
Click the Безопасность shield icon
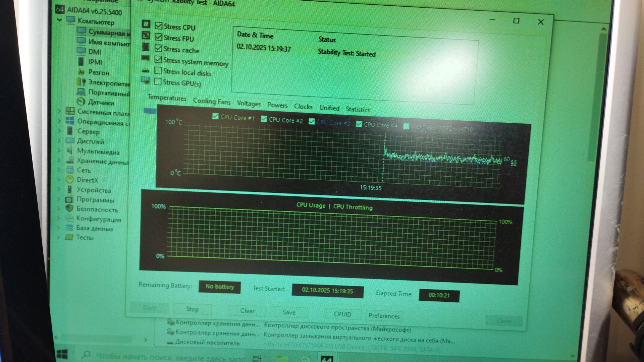(69, 208)
